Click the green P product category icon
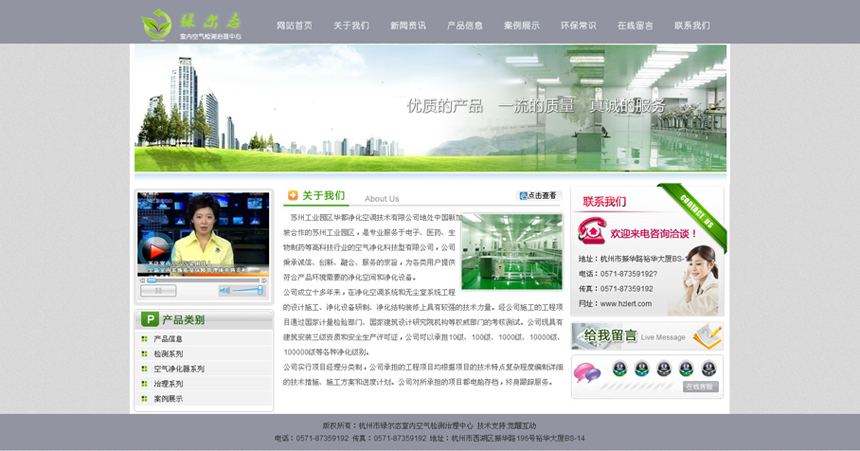The image size is (860, 451). [149, 320]
